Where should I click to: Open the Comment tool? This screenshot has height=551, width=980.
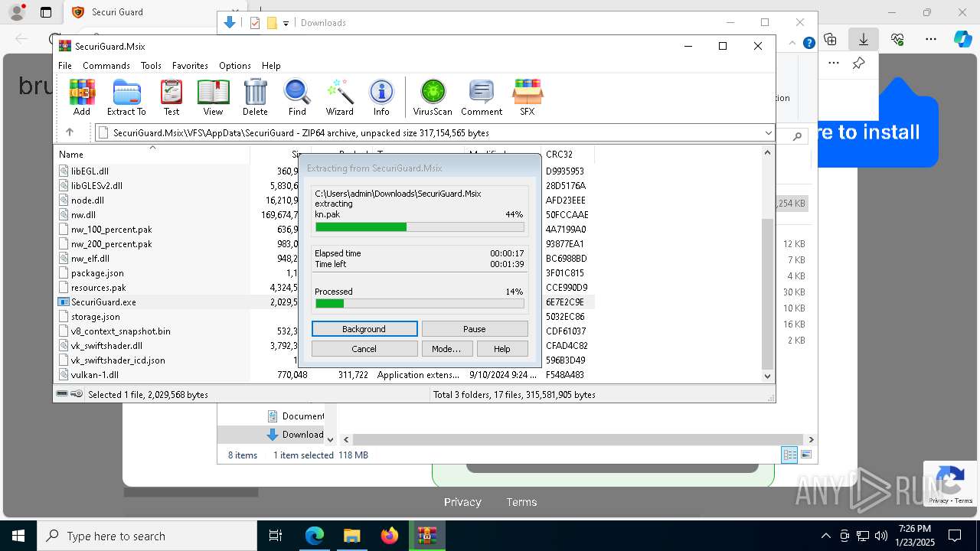point(481,97)
